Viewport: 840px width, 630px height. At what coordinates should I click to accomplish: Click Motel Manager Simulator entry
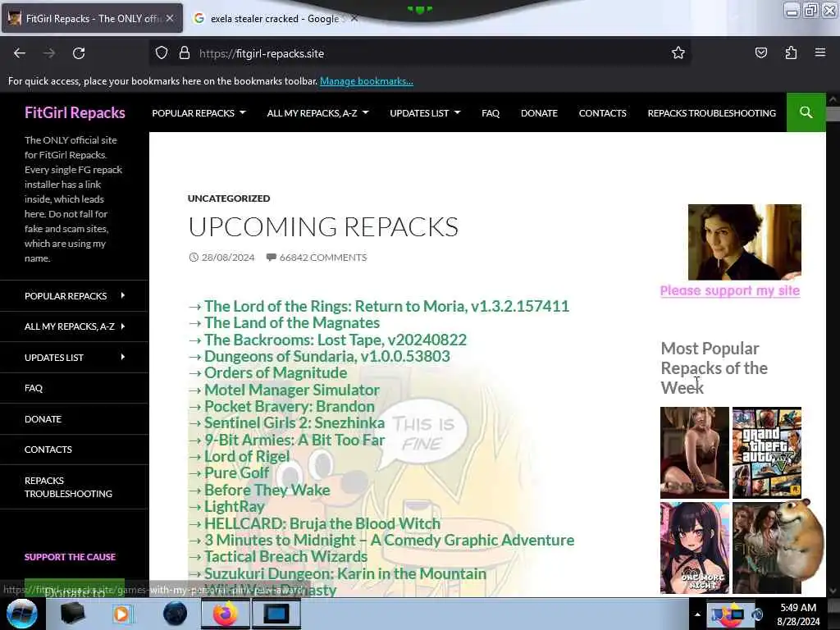pyautogui.click(x=292, y=390)
